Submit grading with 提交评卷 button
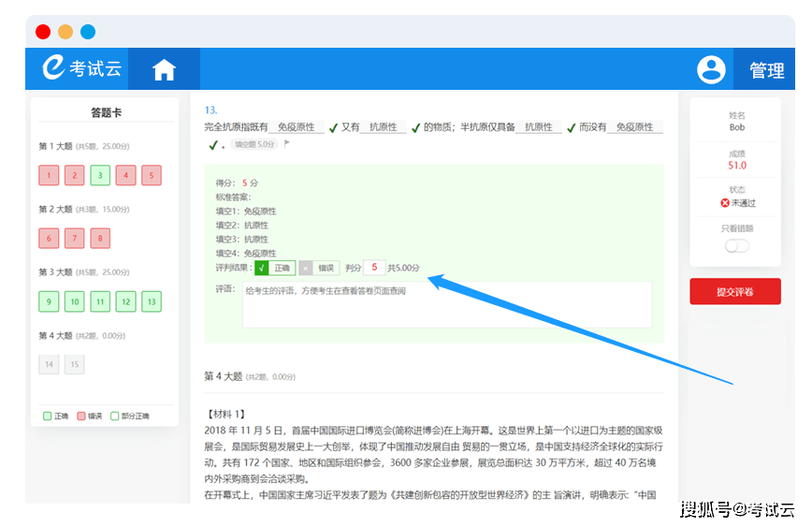Screen dimensions: 812x527 coord(735,292)
